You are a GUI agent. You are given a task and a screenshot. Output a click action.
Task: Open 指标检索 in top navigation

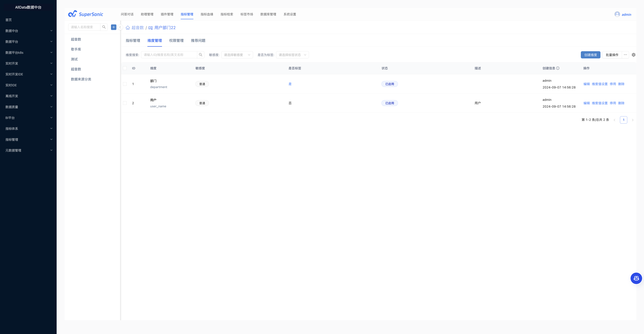pyautogui.click(x=227, y=14)
